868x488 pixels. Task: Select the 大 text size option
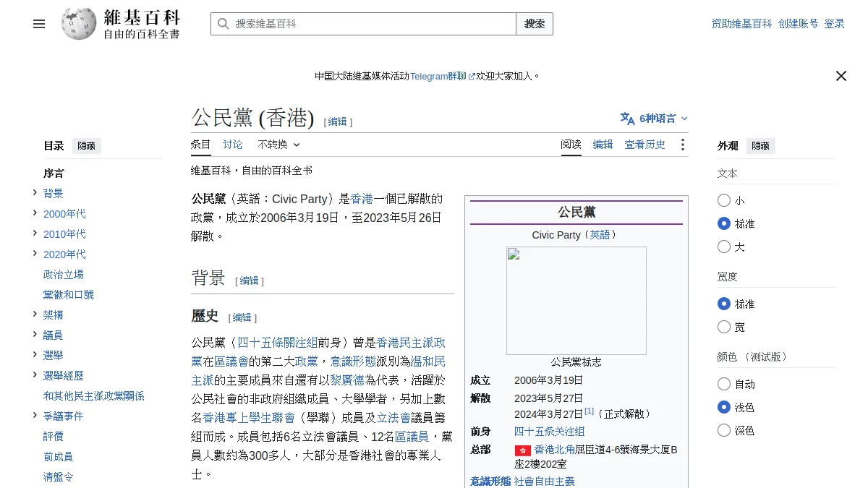coord(724,247)
